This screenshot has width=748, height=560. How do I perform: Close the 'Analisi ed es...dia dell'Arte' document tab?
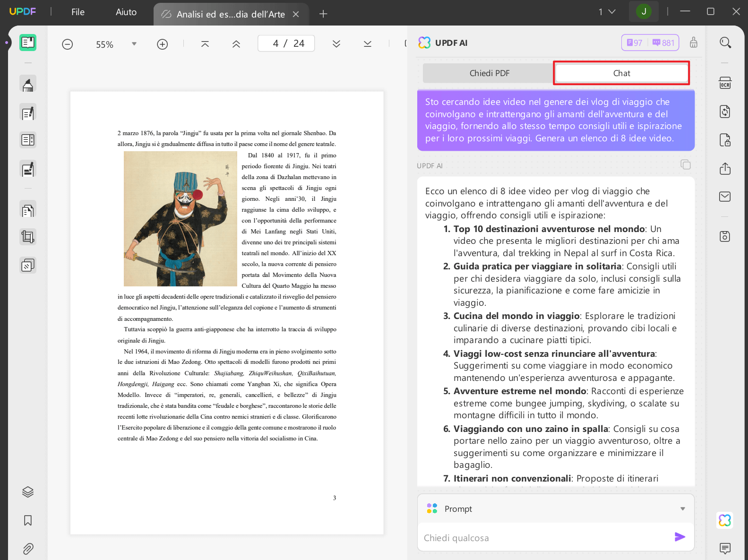click(x=296, y=14)
